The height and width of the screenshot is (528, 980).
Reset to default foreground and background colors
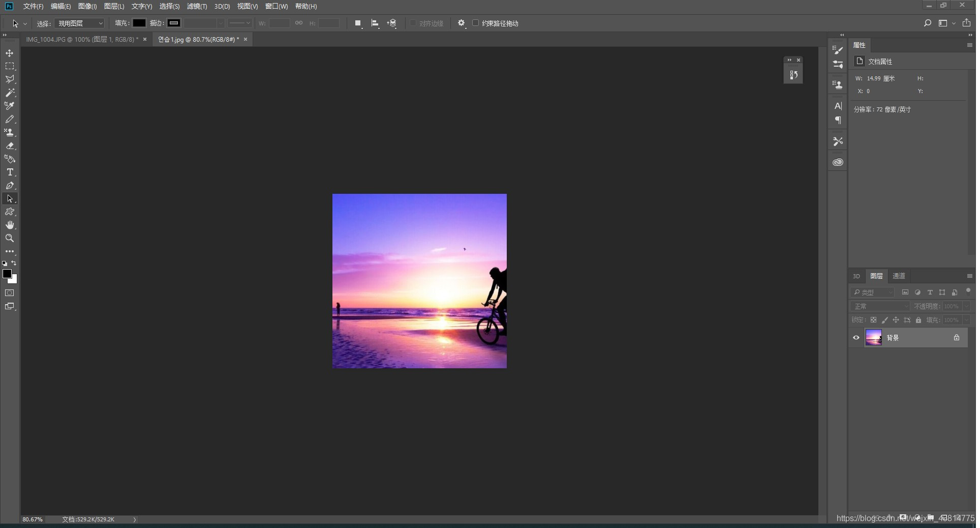[5, 263]
